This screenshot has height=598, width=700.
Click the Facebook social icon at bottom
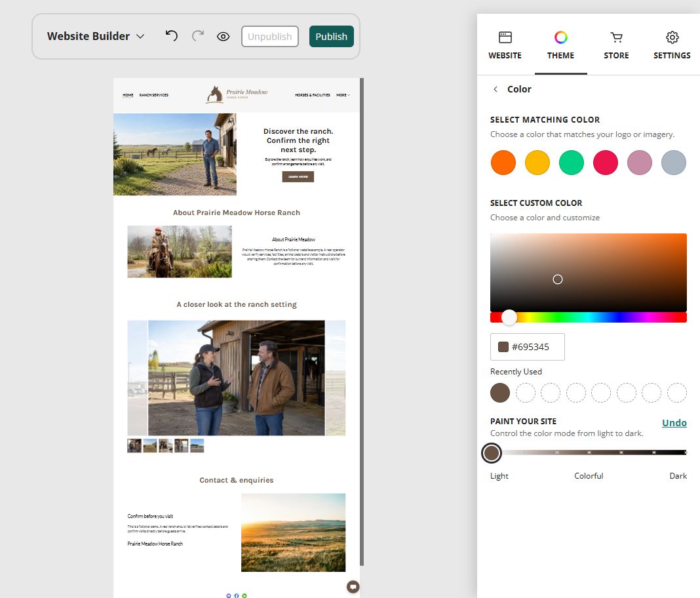pyautogui.click(x=237, y=596)
